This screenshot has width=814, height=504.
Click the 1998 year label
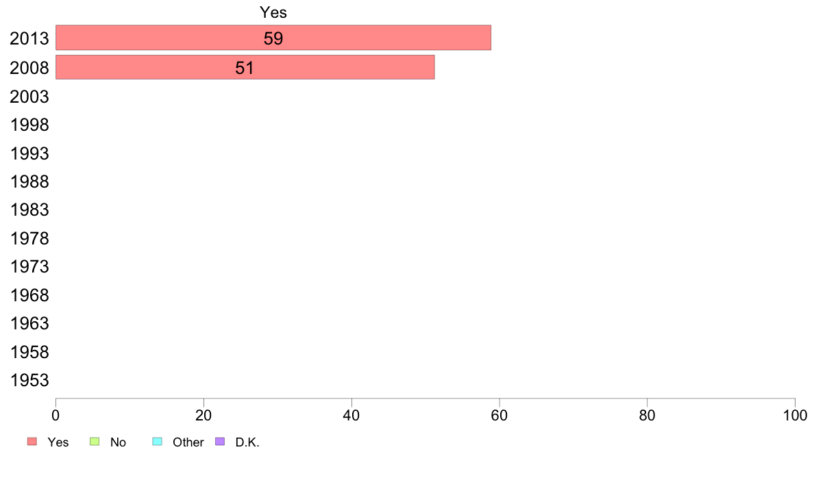[29, 125]
